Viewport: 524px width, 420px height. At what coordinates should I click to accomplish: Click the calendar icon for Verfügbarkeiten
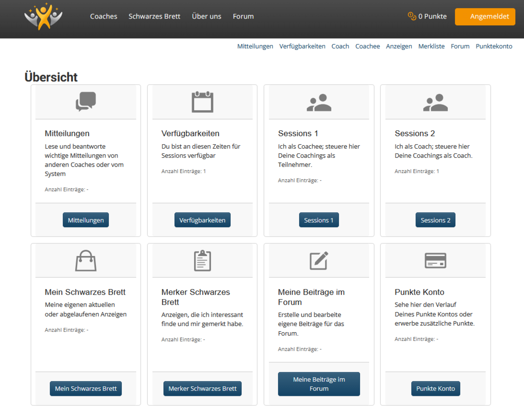point(202,102)
